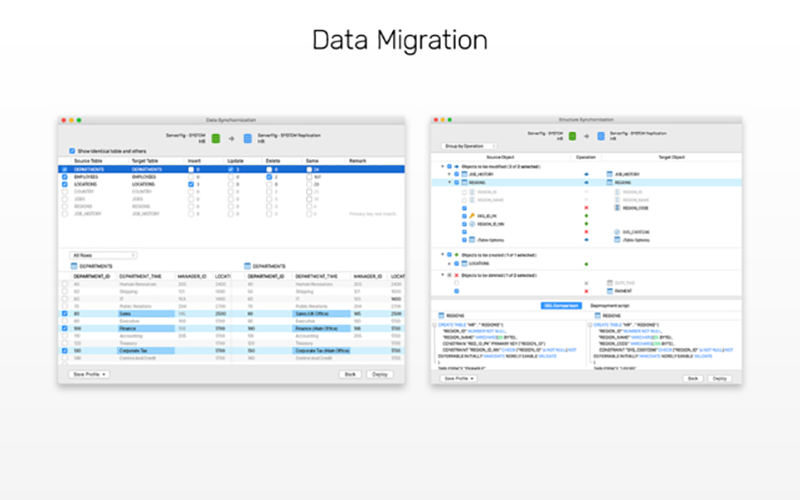Image resolution: width=800 pixels, height=500 pixels.
Task: Click LOCATIONS table icon under objects to create
Action: (x=464, y=264)
